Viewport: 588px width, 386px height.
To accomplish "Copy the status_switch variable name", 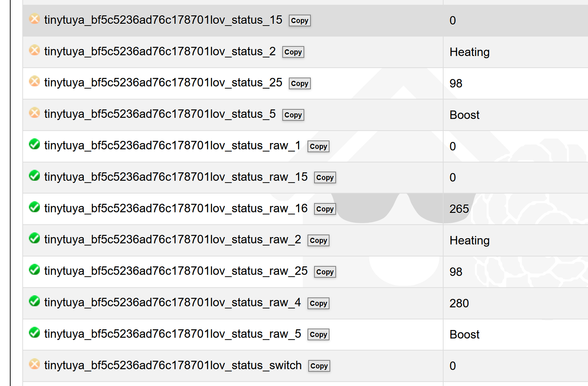I will click(319, 366).
